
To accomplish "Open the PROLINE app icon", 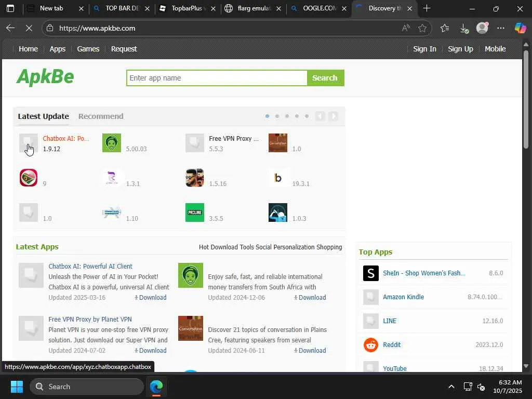I will coord(195,212).
